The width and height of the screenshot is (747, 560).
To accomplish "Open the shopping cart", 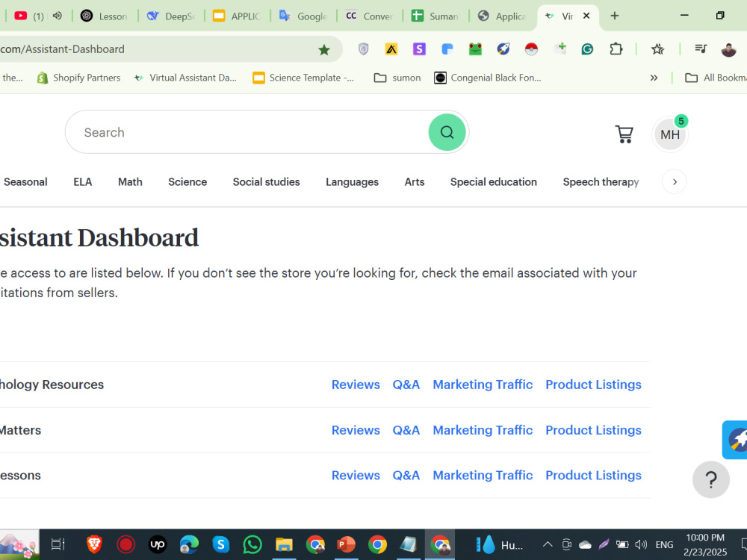I will 624,134.
